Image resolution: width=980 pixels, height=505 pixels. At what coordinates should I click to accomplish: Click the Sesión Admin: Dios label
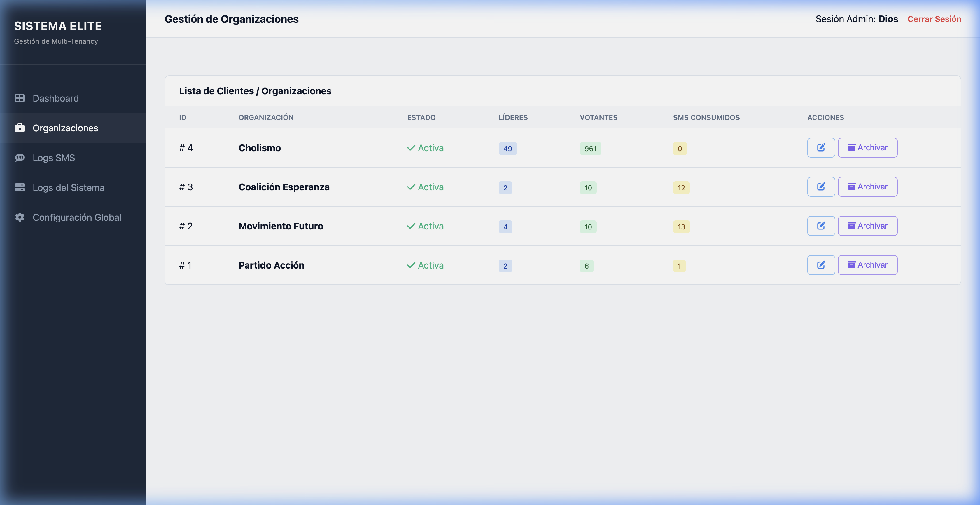[x=857, y=19]
